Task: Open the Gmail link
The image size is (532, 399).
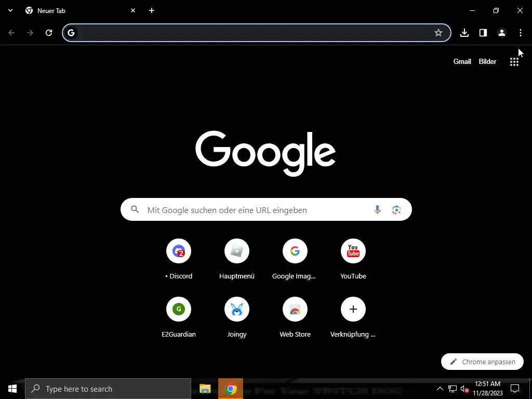Action: (x=462, y=61)
